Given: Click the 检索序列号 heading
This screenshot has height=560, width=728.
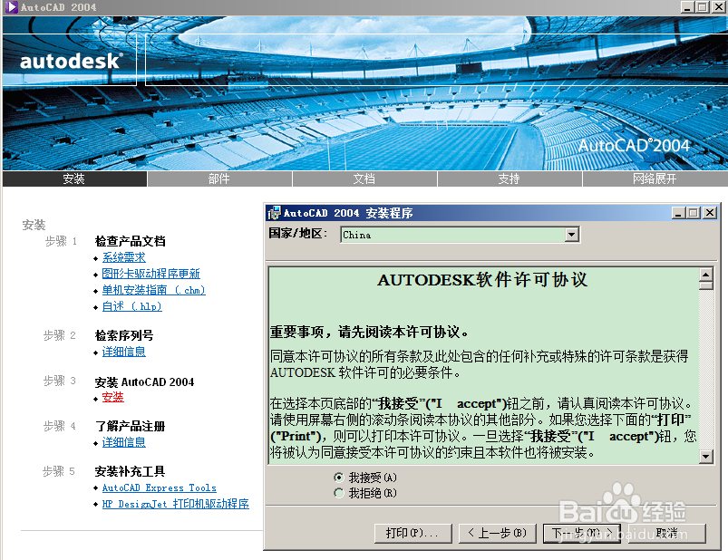Looking at the screenshot, I should click(x=124, y=335).
